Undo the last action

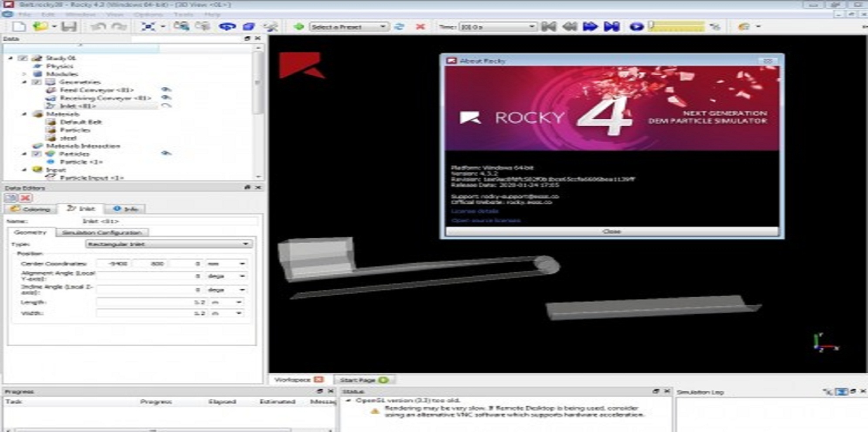(x=99, y=27)
